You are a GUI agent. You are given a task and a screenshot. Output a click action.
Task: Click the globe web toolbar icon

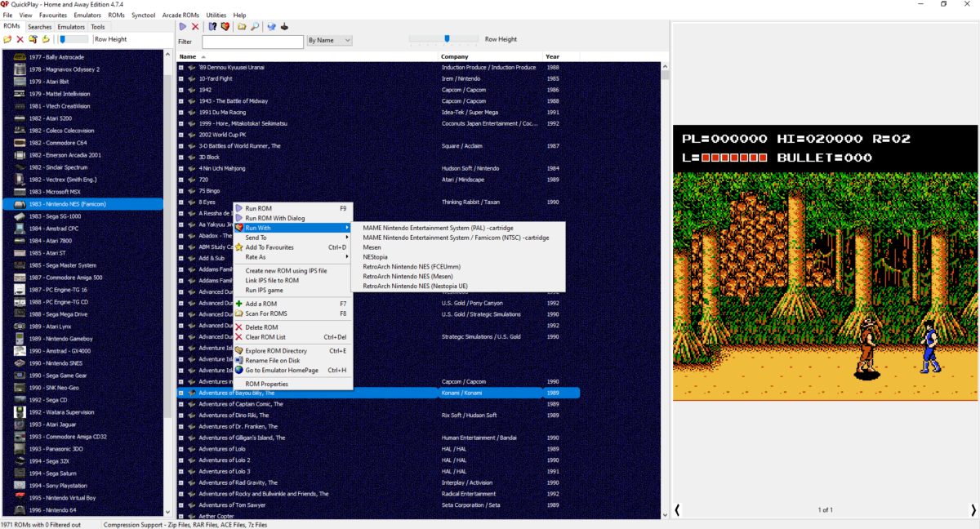tap(271, 27)
